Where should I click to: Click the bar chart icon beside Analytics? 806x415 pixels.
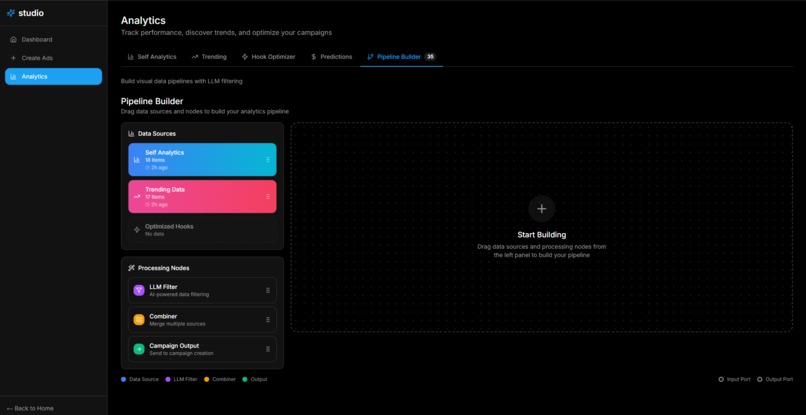coord(13,77)
